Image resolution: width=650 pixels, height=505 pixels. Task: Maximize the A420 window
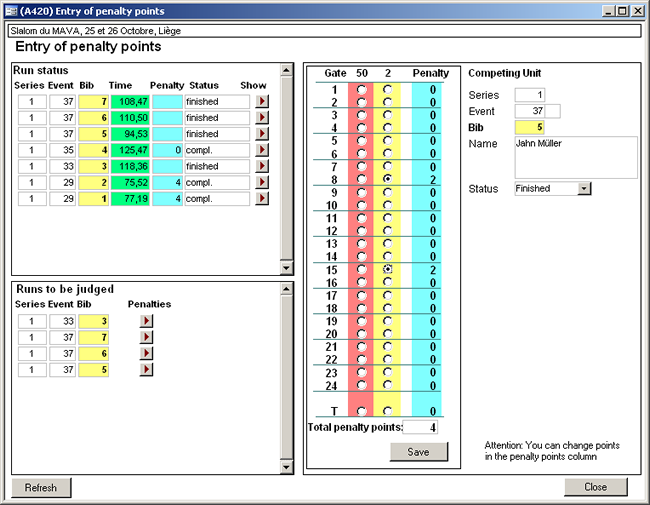click(622, 11)
